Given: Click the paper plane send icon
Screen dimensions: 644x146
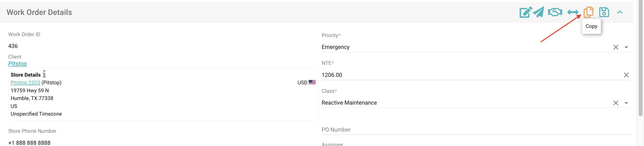Looking at the screenshot, I should pos(539,12).
